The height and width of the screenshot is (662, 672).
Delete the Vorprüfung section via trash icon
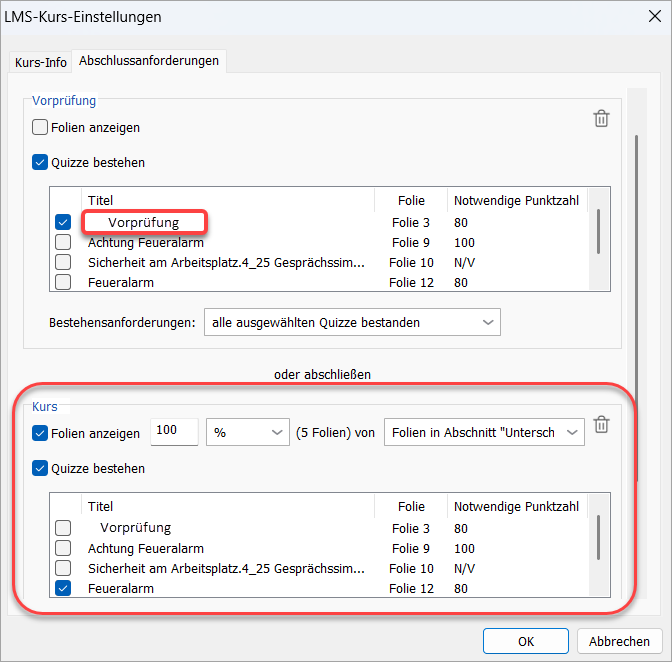(x=601, y=119)
